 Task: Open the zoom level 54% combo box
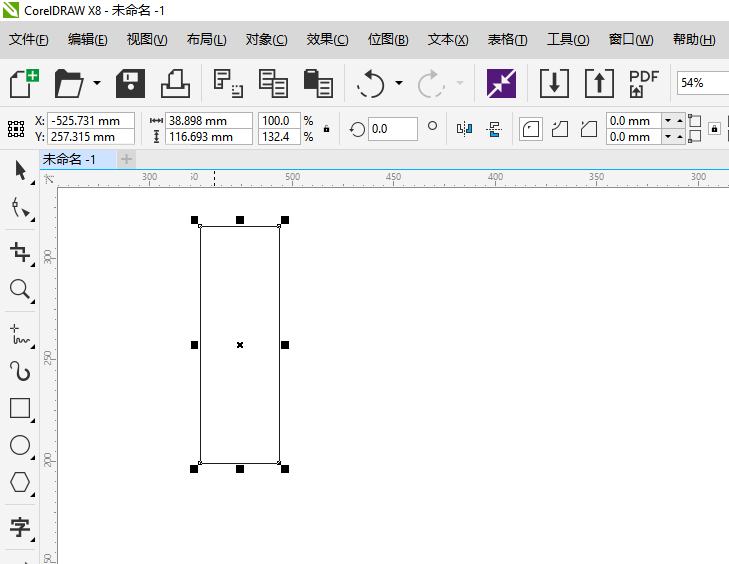pos(701,83)
